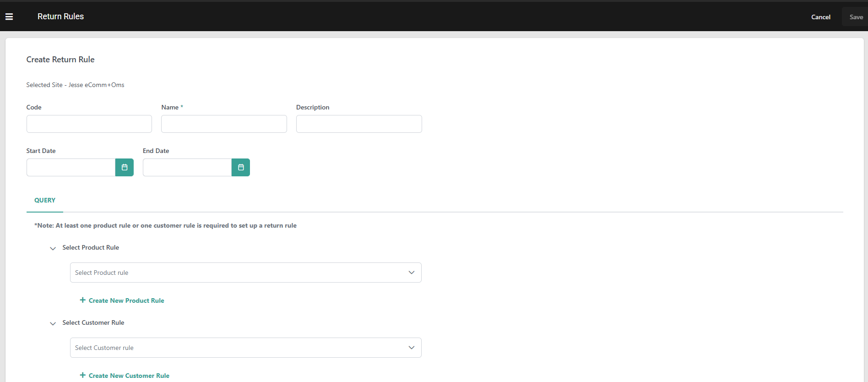
Task: Click the Create New Customer Rule link
Action: [x=129, y=376]
